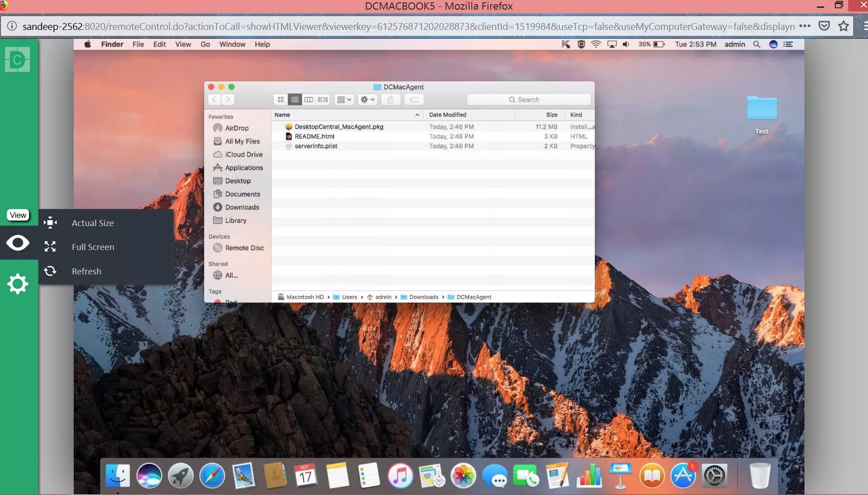Open the remote control settings gear
Screen dimensions: 868x495
click(18, 284)
